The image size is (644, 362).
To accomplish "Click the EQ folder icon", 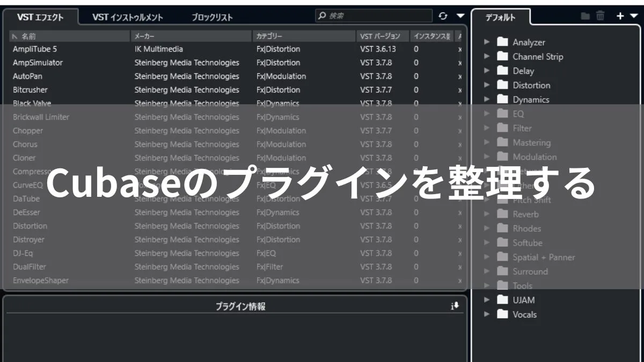I will pyautogui.click(x=502, y=114).
